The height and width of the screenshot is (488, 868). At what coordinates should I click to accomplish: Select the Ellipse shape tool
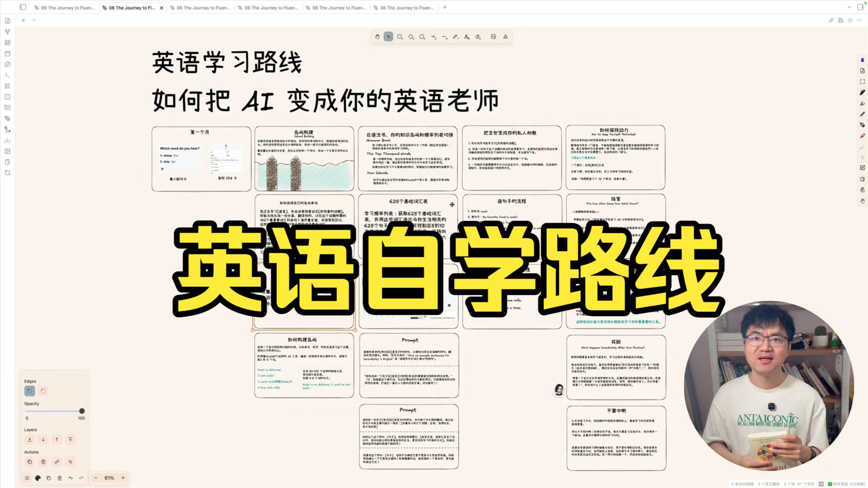[x=422, y=37]
